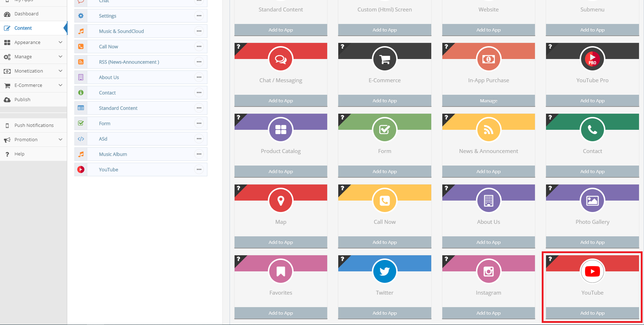
Task: Click the Chat / Messaging feature icon
Action: coord(281,59)
